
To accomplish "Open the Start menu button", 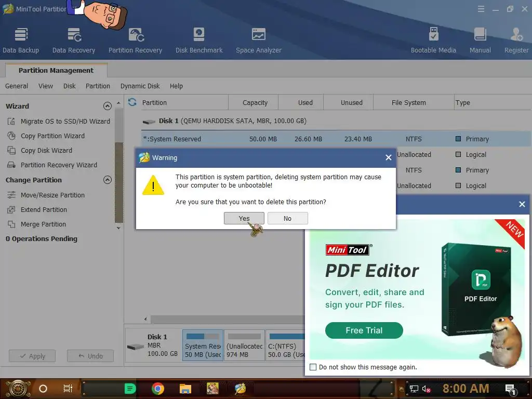I will [18, 389].
